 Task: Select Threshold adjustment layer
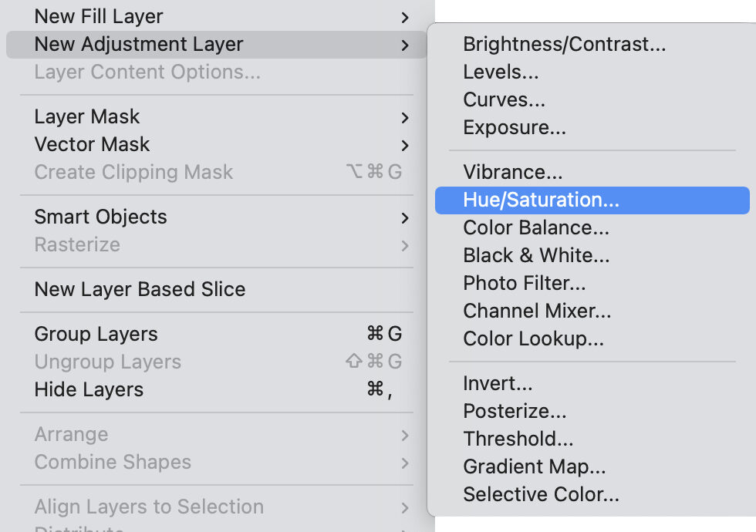tap(518, 439)
